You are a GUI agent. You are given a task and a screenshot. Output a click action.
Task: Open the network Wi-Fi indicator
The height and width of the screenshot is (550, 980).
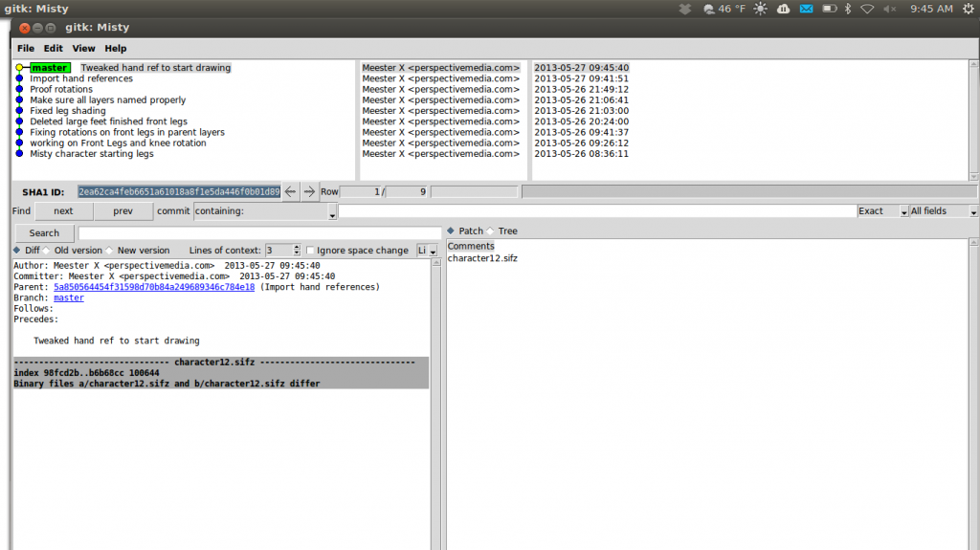click(867, 9)
